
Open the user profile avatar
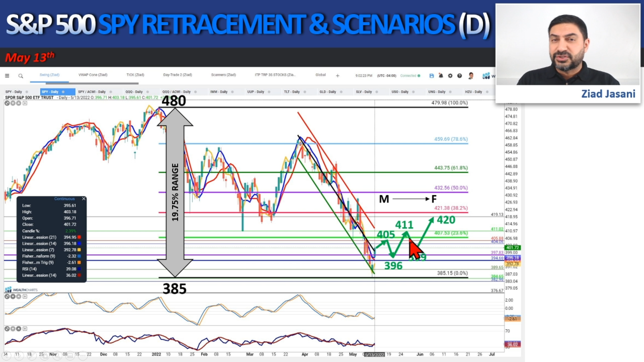coord(471,76)
